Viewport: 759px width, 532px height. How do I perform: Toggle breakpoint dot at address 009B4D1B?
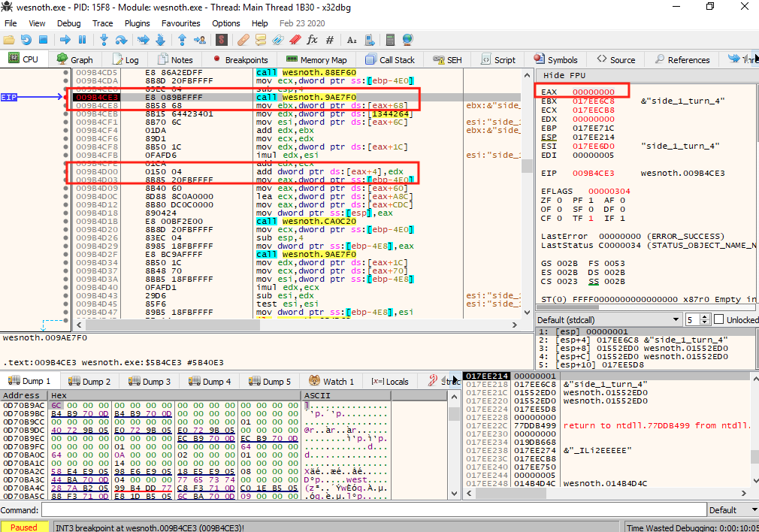click(66, 221)
